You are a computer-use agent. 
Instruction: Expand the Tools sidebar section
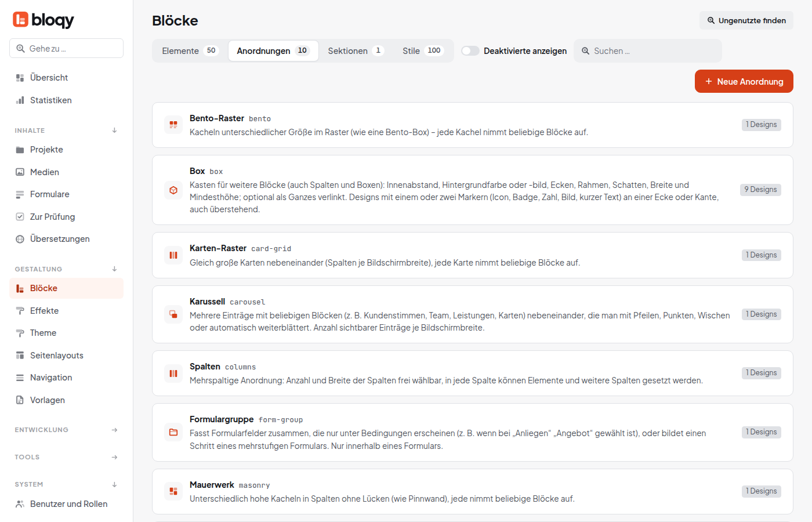coord(114,457)
